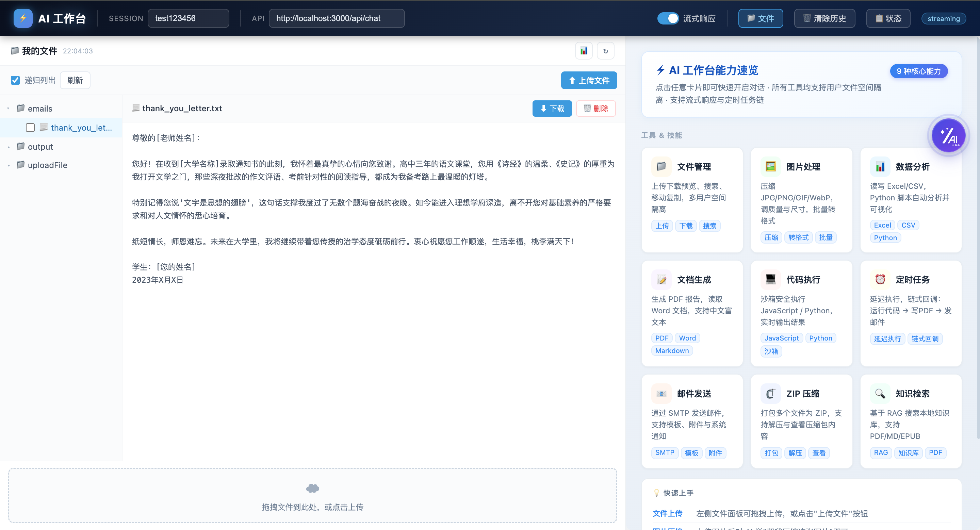Expand the output folder
Image resolution: width=980 pixels, height=530 pixels.
(x=9, y=146)
